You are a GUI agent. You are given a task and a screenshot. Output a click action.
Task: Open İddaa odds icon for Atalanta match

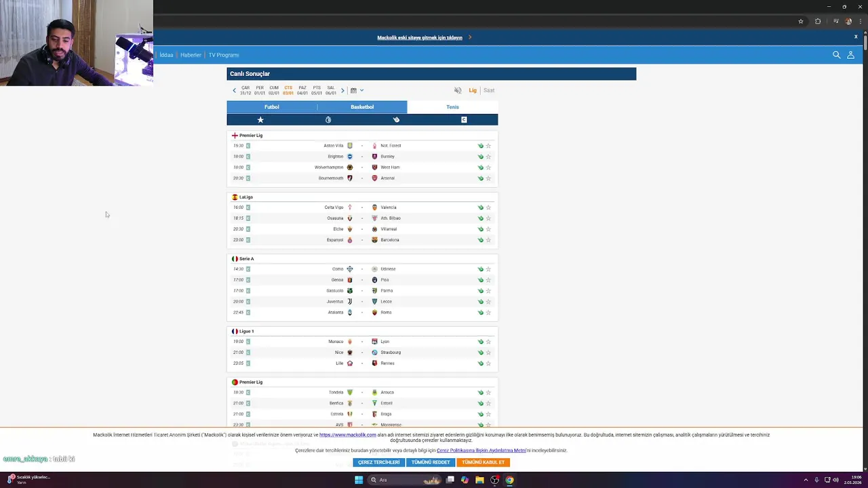(x=480, y=312)
